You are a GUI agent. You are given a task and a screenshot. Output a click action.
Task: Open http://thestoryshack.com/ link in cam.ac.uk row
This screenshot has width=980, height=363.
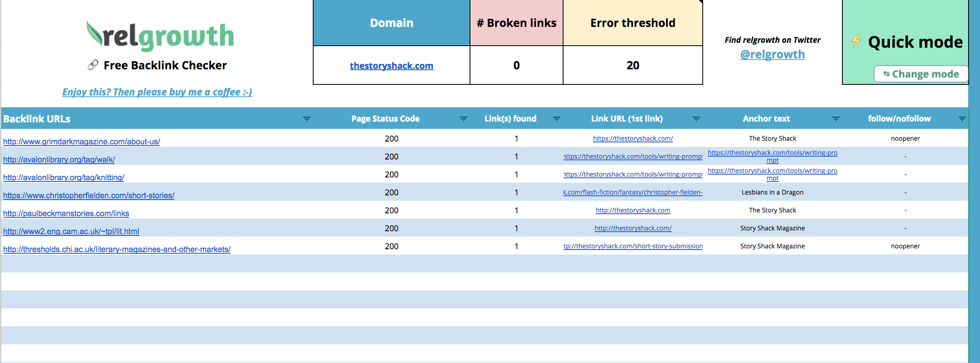pyautogui.click(x=633, y=228)
